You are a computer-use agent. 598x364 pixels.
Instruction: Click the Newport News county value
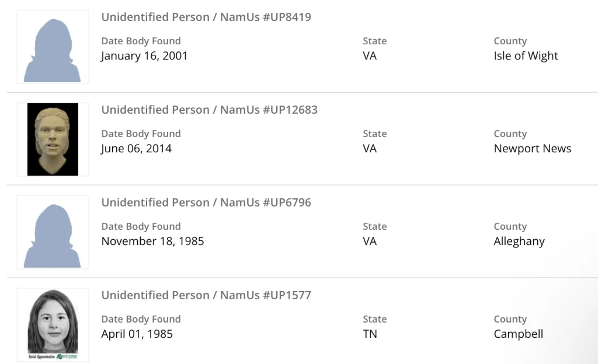532,149
